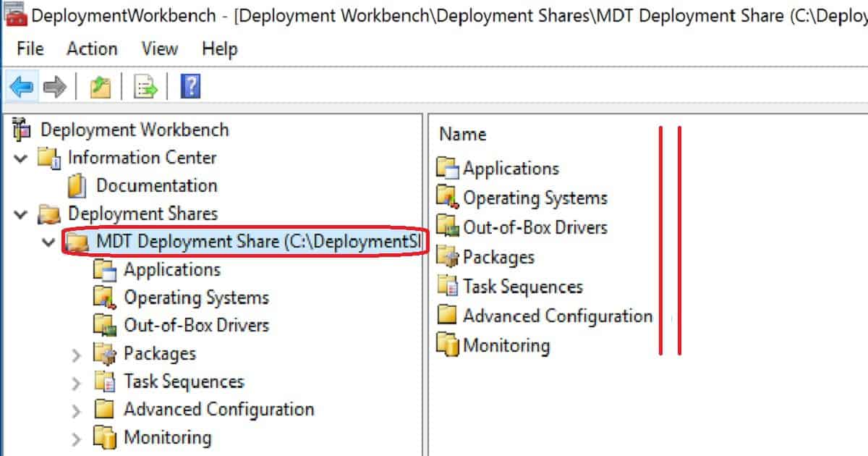Screen dimensions: 868x456
Task: Open the File menu
Action: (x=30, y=49)
